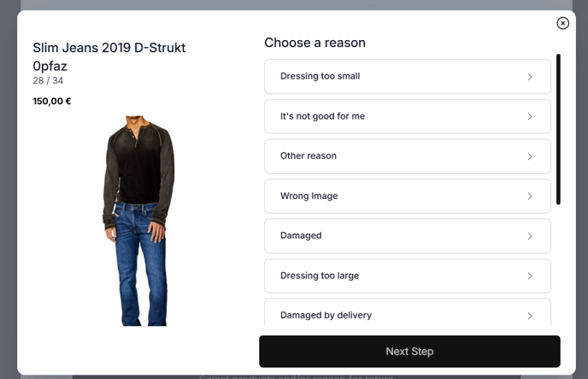Select the Dressing too small reason
The width and height of the screenshot is (588, 379).
click(408, 77)
